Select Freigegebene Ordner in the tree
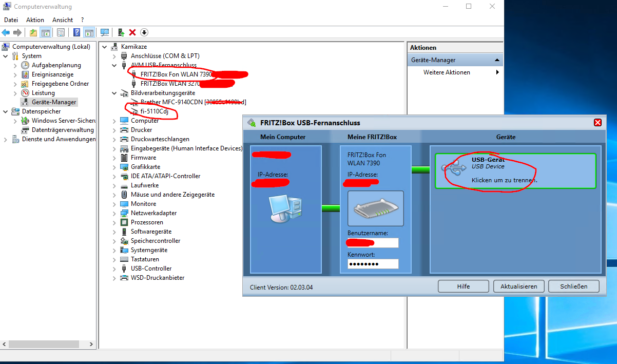 (60, 84)
